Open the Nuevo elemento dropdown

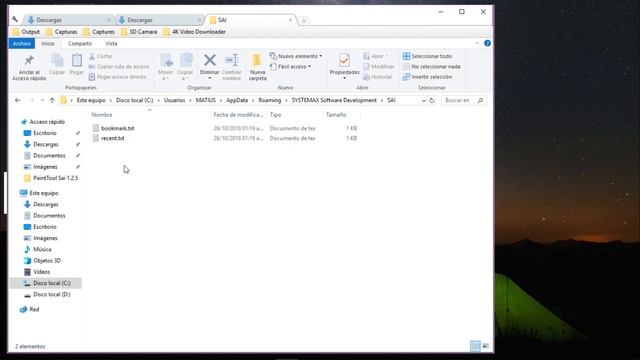point(296,56)
